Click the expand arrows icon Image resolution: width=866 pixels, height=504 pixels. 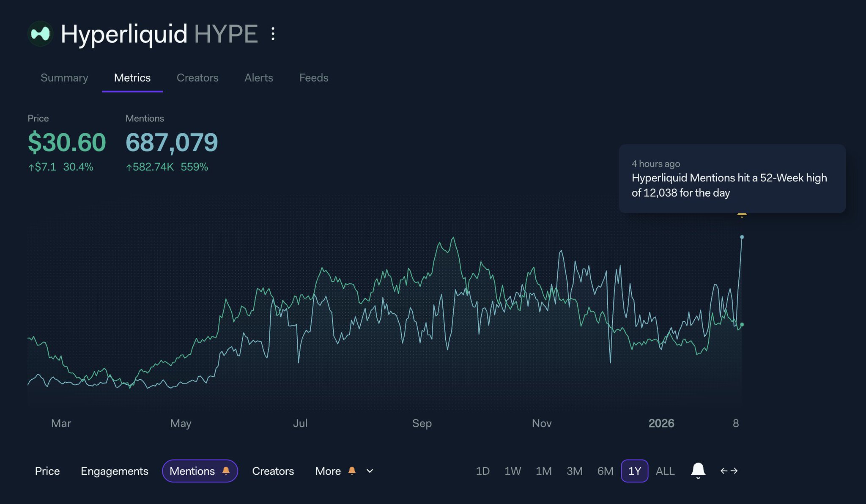(x=729, y=471)
